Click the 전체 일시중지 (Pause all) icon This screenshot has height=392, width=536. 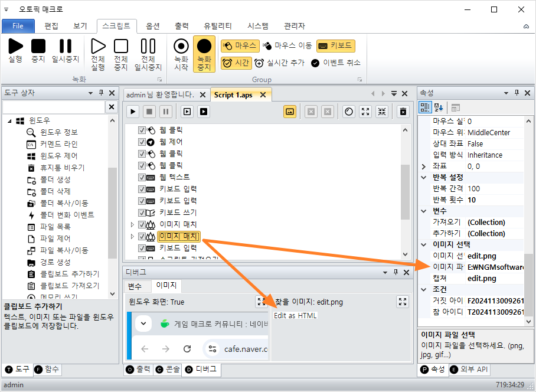coord(148,46)
